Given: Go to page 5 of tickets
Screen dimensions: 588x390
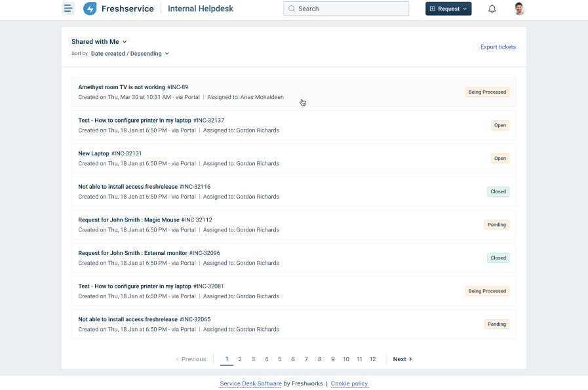Looking at the screenshot, I should point(280,359).
